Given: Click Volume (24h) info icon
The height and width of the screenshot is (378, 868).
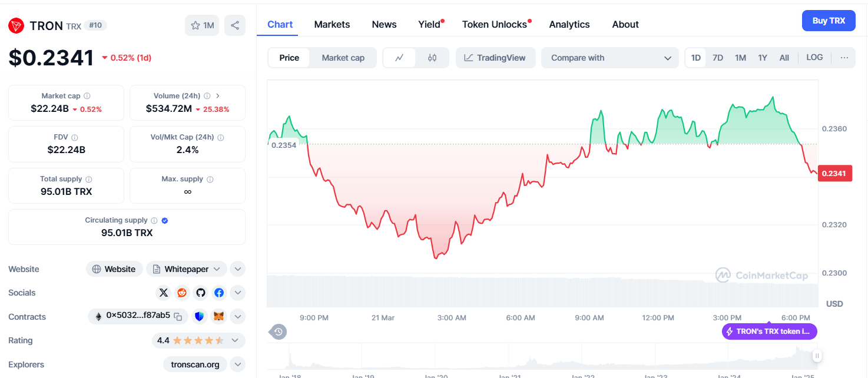Looking at the screenshot, I should (x=207, y=96).
